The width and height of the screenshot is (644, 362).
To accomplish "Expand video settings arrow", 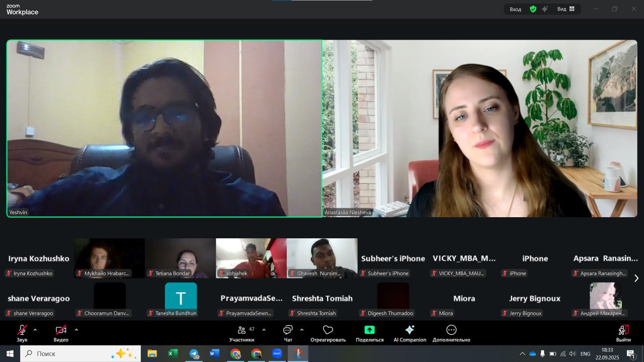I will click(x=76, y=330).
